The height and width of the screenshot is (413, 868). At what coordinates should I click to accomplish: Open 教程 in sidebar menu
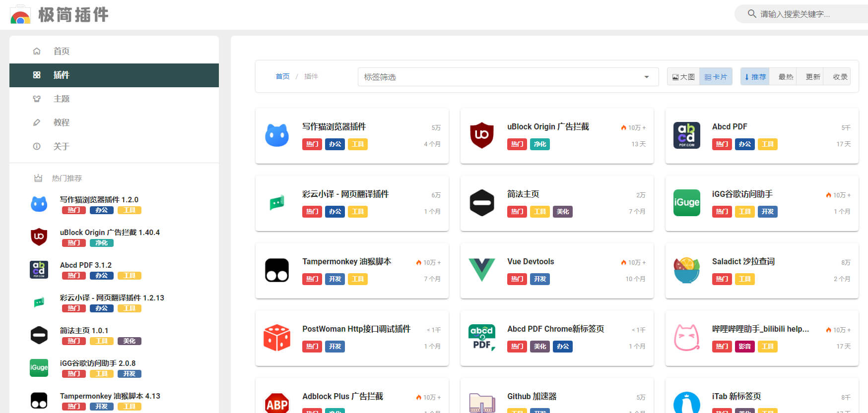[114, 122]
